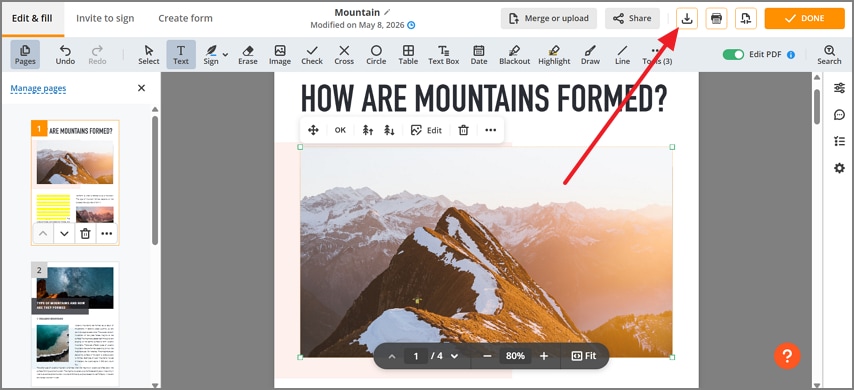Go to next page with down chevron
The width and height of the screenshot is (854, 390).
(454, 356)
